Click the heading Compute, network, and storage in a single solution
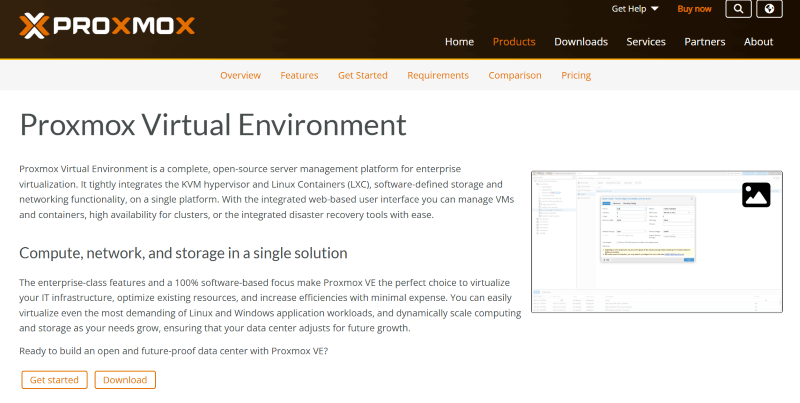Viewport: 800px width, 403px height. 183,253
